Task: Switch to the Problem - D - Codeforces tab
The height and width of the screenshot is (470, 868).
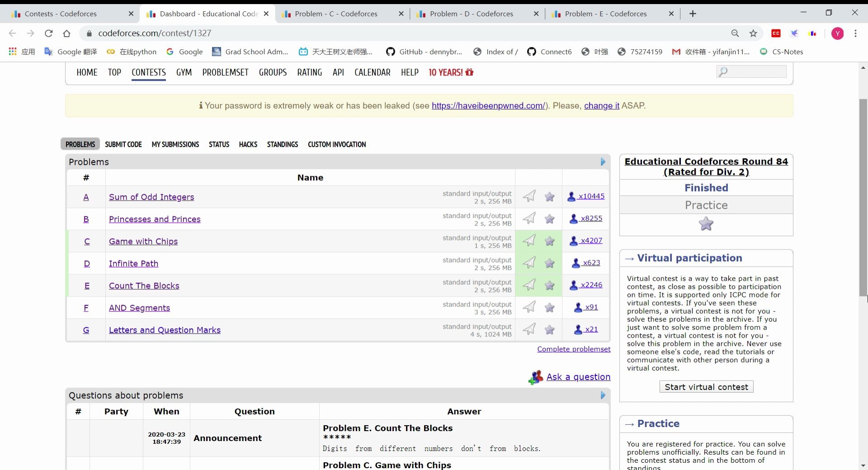Action: pyautogui.click(x=477, y=14)
